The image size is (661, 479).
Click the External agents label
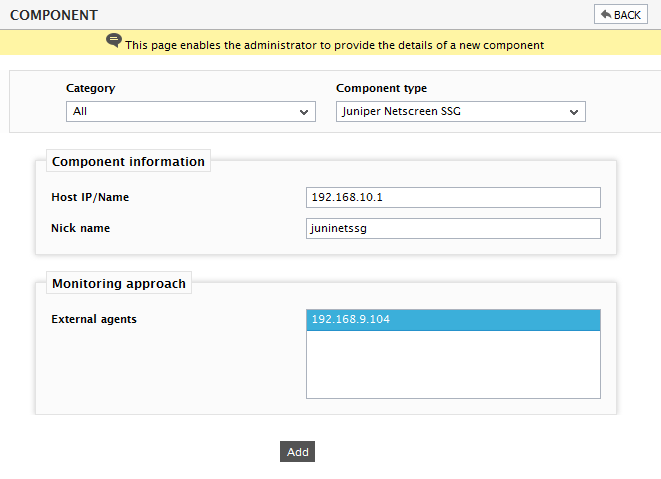tap(94, 319)
